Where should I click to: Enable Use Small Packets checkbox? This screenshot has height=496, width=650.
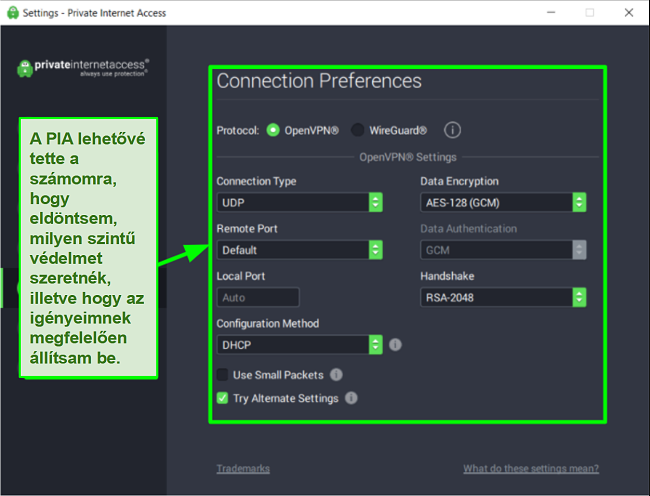pos(223,375)
